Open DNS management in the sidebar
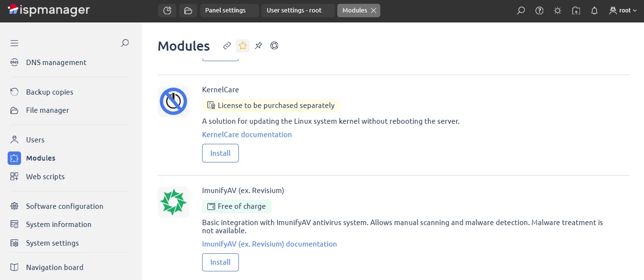Viewport: 644px width, 280px height. (56, 62)
